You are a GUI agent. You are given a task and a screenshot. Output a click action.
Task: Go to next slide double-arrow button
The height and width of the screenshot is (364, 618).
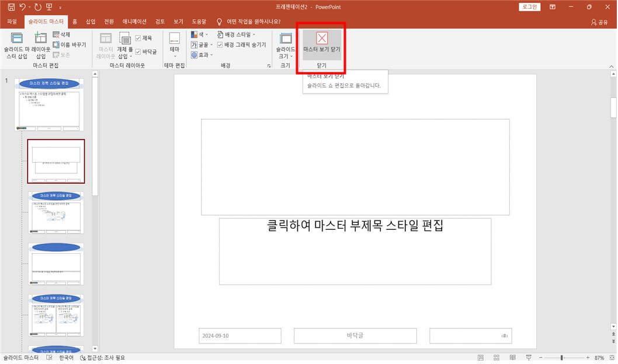tap(613, 341)
